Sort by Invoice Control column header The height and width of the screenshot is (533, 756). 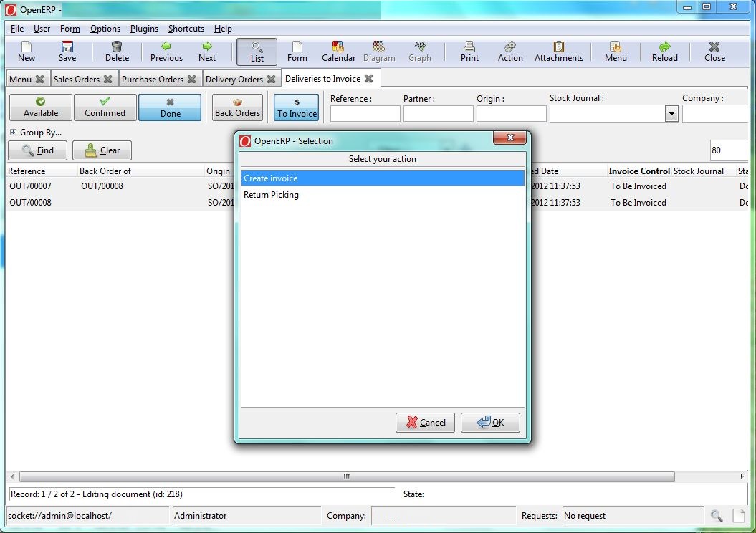pos(639,171)
